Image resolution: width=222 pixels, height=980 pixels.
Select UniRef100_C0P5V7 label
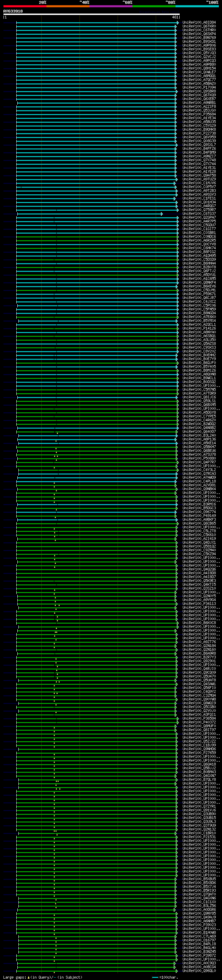pyautogui.click(x=199, y=187)
